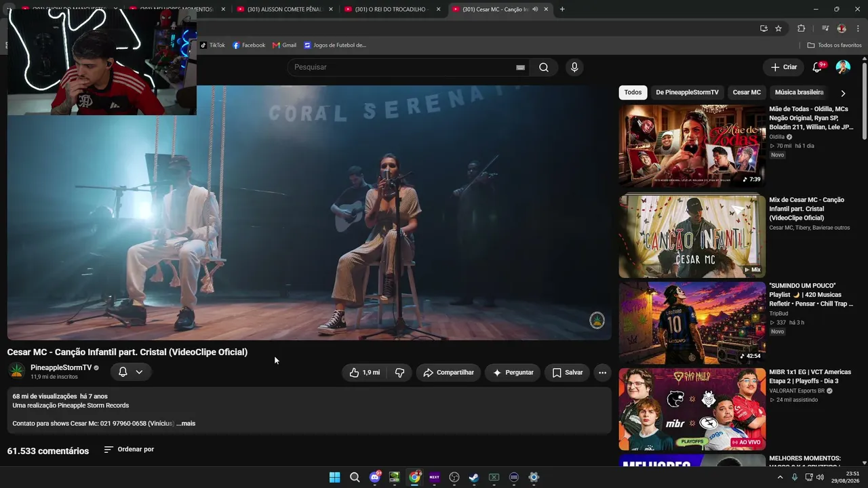Show more filter chips arrow
The width and height of the screenshot is (868, 488).
pyautogui.click(x=843, y=93)
